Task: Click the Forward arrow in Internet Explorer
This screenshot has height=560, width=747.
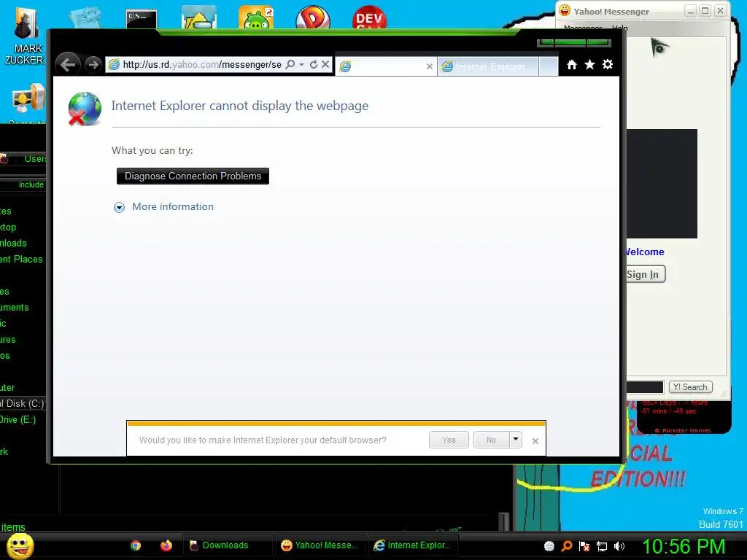Action: coord(93,64)
